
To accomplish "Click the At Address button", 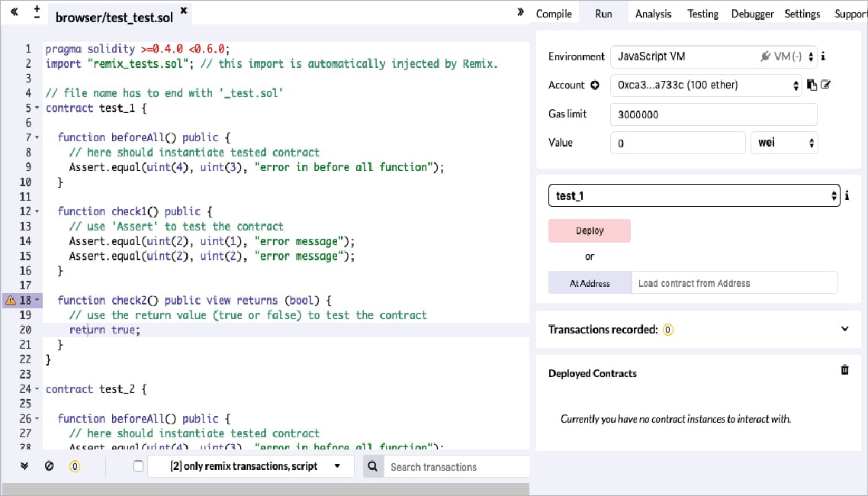I will (590, 283).
